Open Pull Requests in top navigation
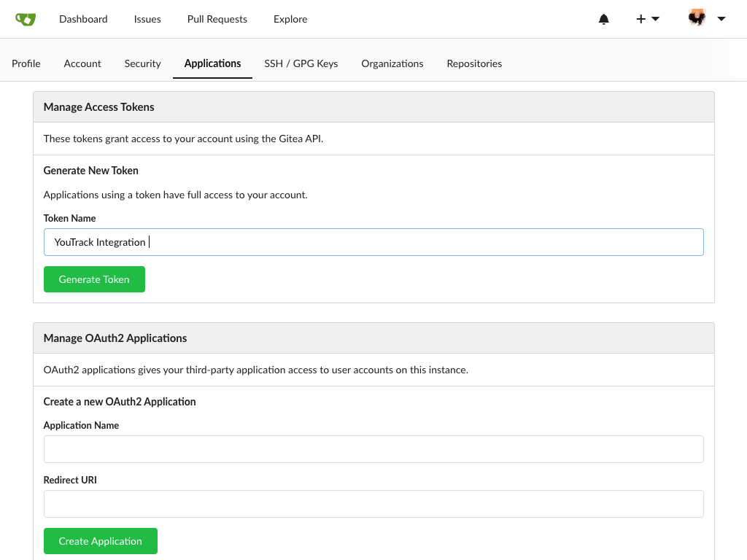Viewport: 747px width, 560px height. (217, 19)
